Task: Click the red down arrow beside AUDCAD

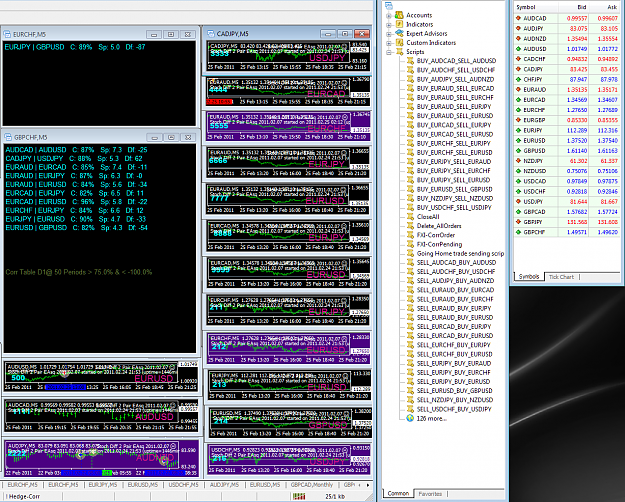Action: coord(518,18)
